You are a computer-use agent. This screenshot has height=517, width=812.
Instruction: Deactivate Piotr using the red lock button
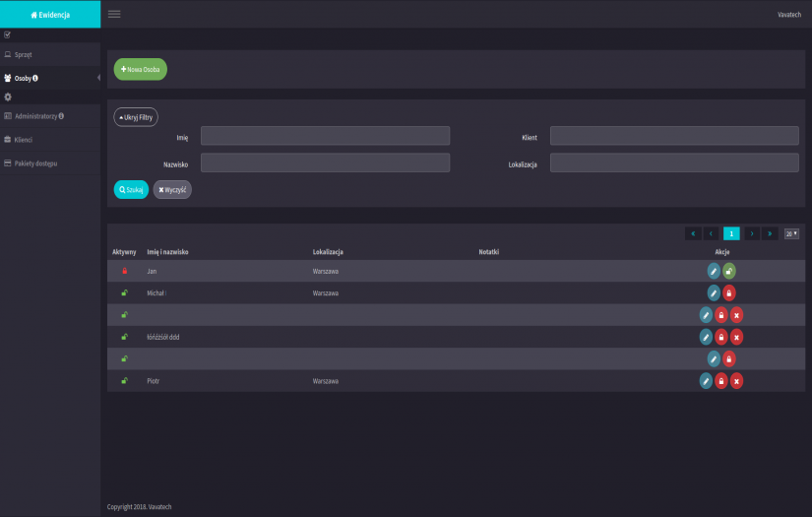click(x=721, y=381)
